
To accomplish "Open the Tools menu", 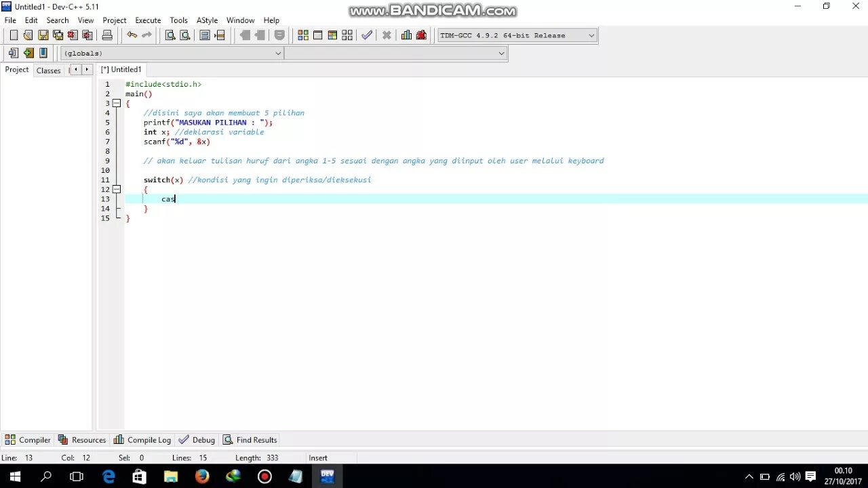I will tap(179, 20).
